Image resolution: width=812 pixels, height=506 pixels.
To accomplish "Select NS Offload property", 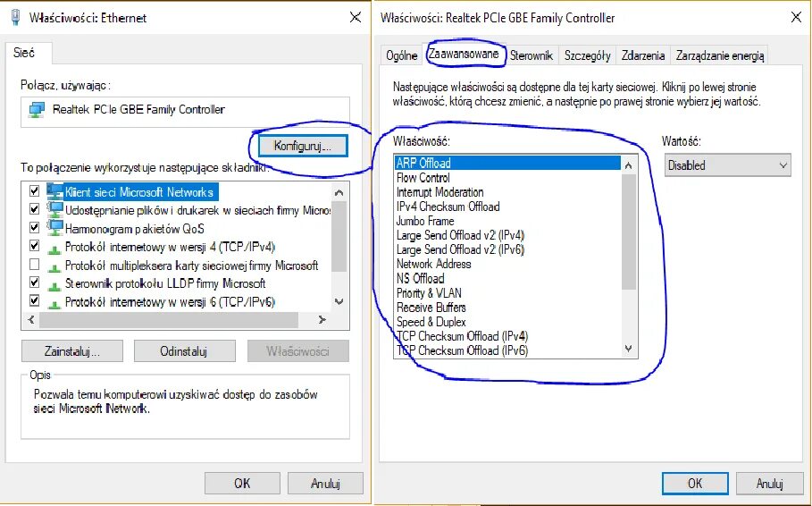I will click(507, 278).
